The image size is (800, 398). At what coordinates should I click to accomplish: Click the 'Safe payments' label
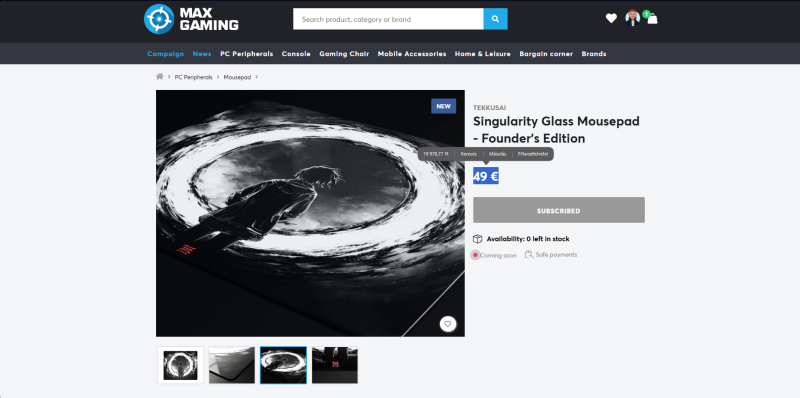556,255
